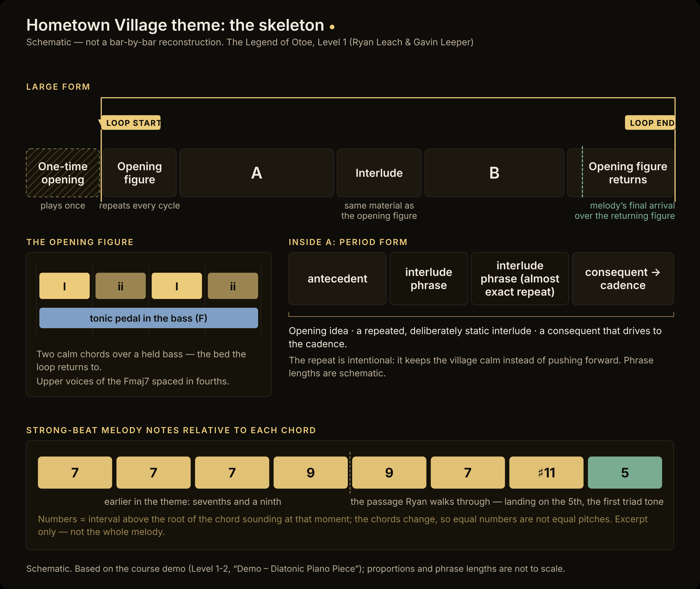Click the second I chord tile
This screenshot has height=589, width=700.
tap(177, 286)
